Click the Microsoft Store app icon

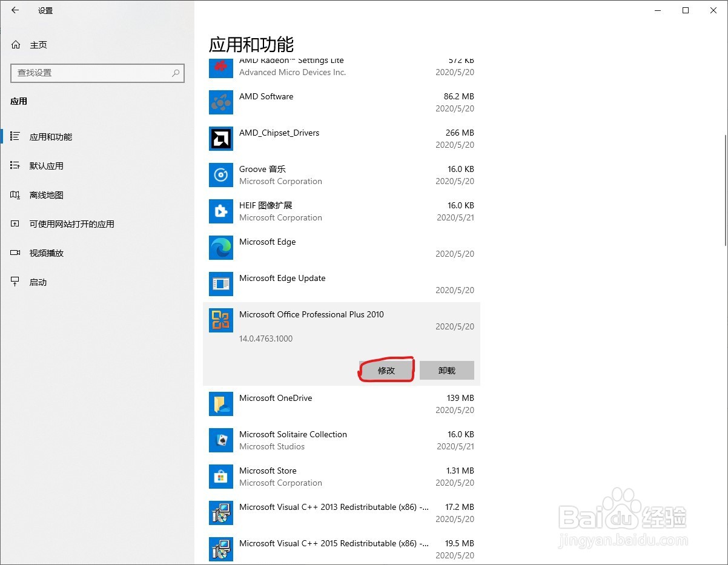coord(221,477)
